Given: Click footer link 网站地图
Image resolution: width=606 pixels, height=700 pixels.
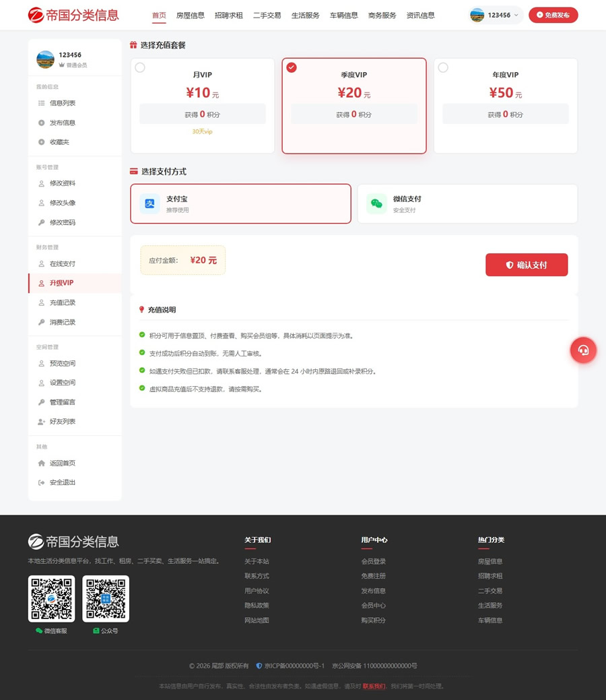Looking at the screenshot, I should (257, 620).
